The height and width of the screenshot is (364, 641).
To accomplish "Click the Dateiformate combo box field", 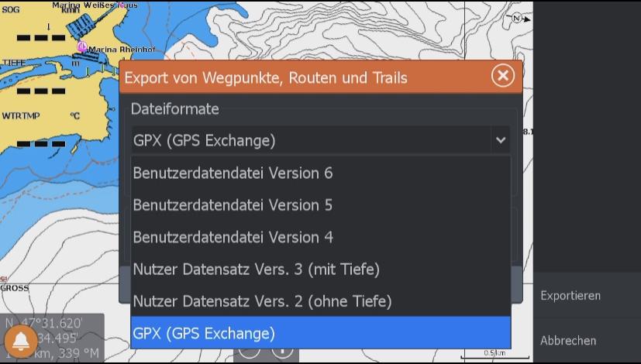I will 310,140.
